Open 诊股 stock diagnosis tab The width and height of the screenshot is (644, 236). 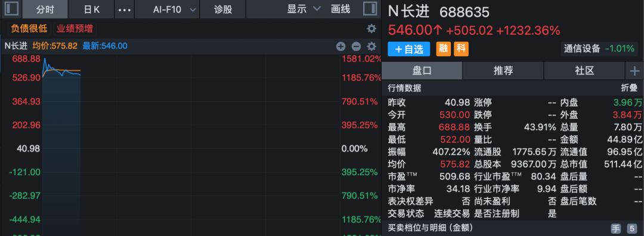point(223,9)
